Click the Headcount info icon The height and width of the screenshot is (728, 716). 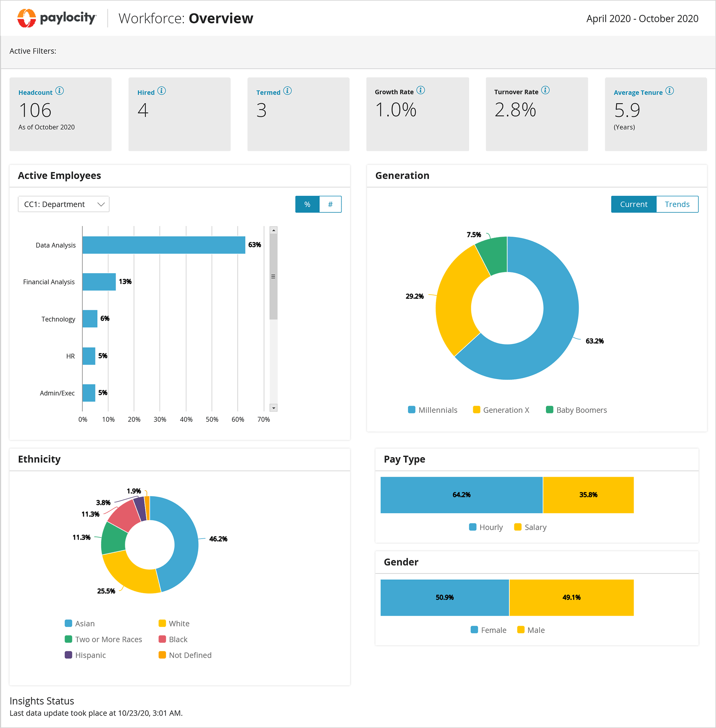(x=59, y=91)
